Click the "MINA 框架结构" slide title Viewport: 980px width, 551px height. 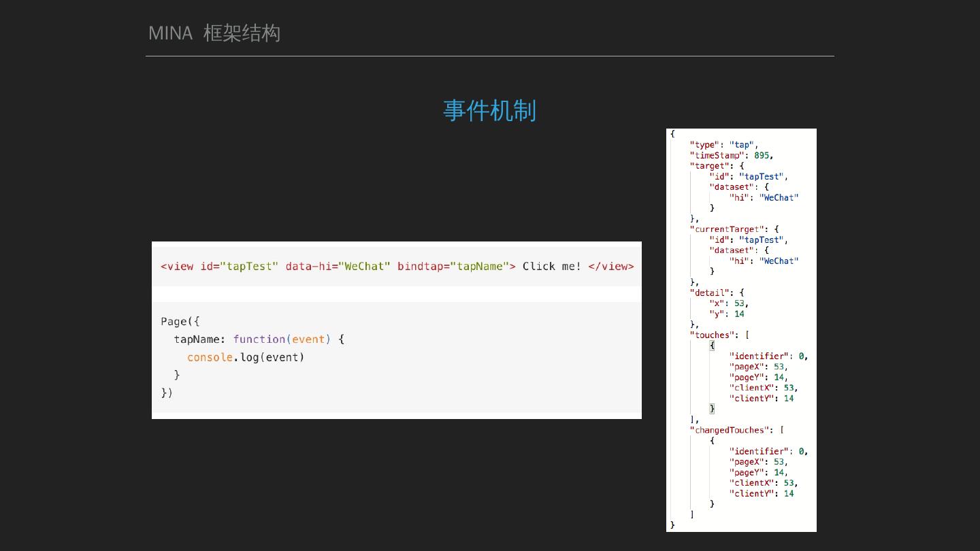(214, 33)
